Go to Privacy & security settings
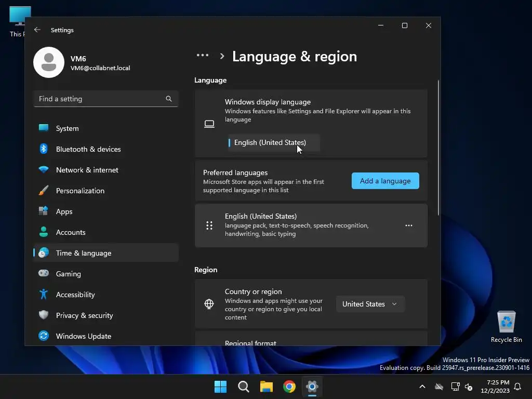532x399 pixels. [x=106, y=315]
